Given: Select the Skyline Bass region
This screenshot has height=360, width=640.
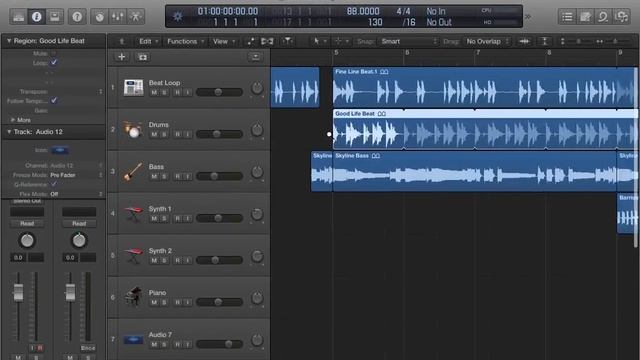Looking at the screenshot, I should point(474,171).
